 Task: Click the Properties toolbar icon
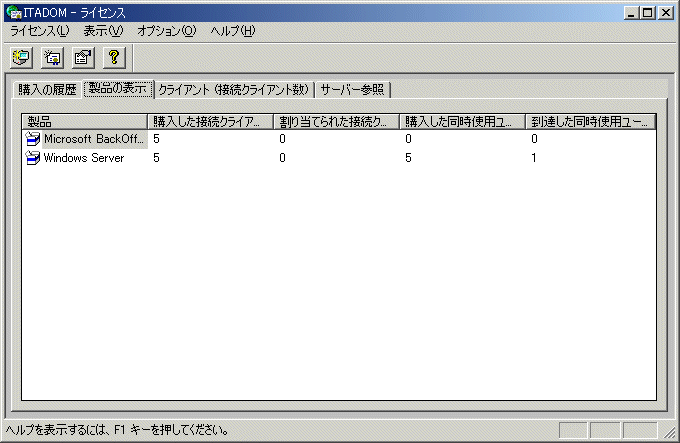point(83,57)
